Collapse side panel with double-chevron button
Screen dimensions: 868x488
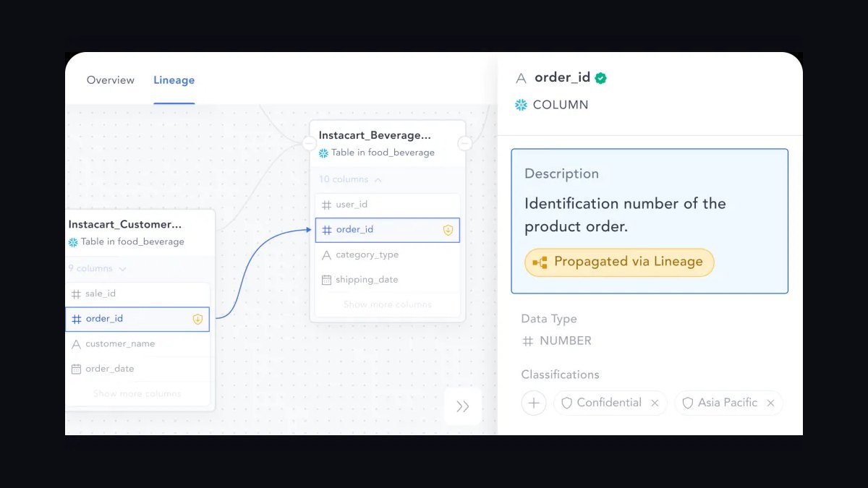pyautogui.click(x=463, y=406)
